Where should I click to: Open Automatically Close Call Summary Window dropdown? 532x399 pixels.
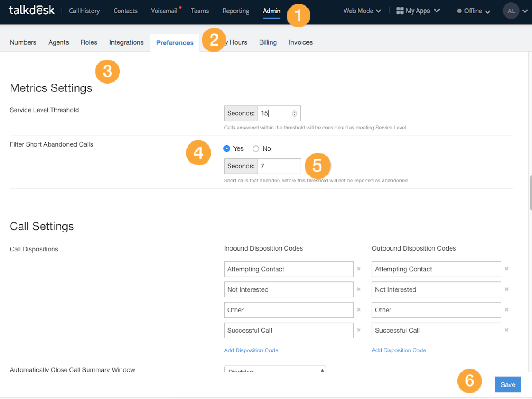pyautogui.click(x=275, y=369)
